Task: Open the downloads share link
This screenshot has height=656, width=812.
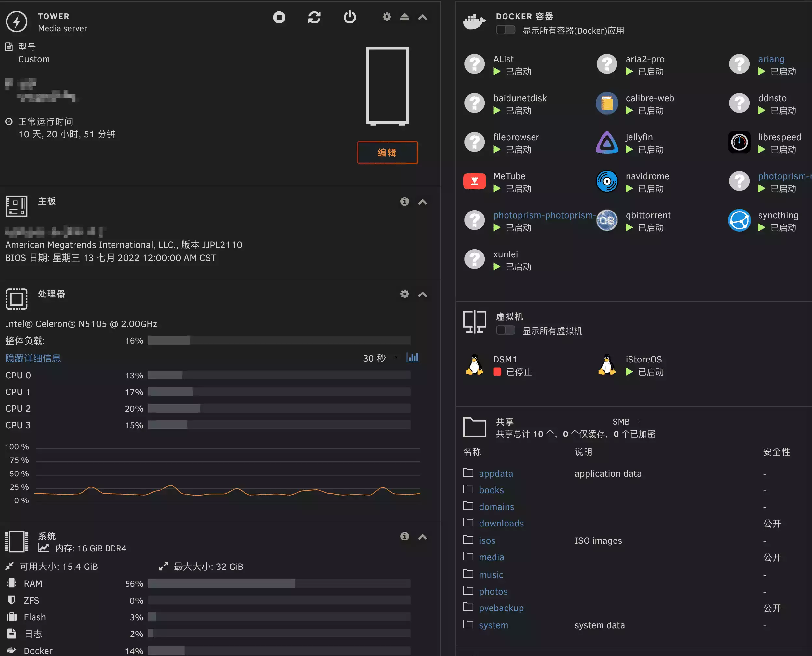Action: (x=501, y=523)
